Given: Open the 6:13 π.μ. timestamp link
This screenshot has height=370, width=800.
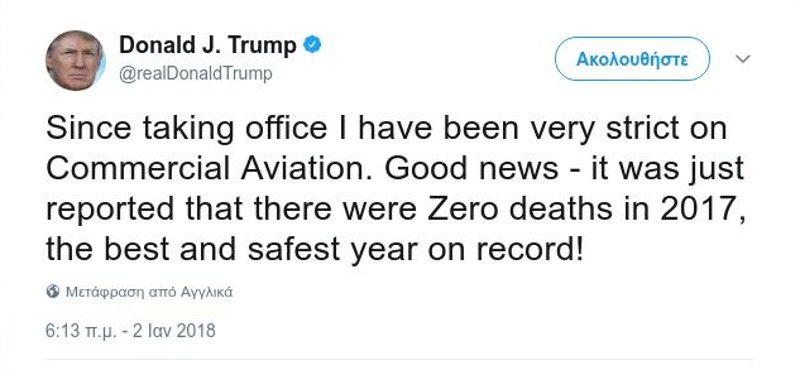Looking at the screenshot, I should point(82,331).
